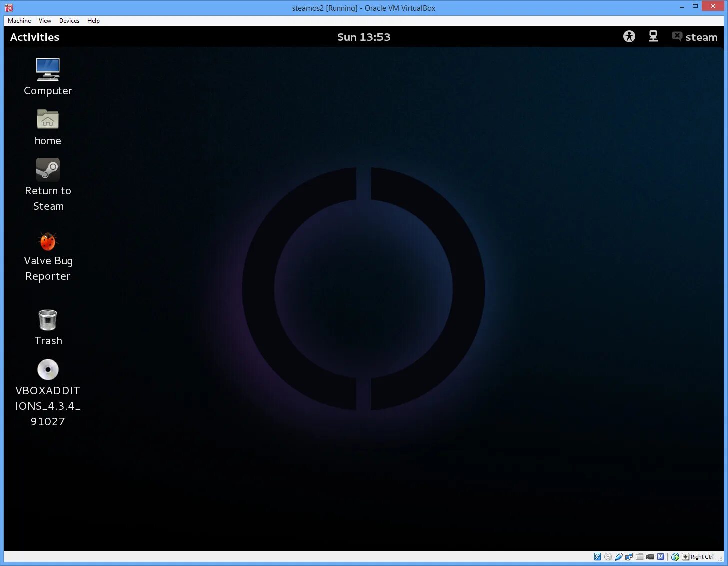Minimize the VirtualBox window
The height and width of the screenshot is (566, 728).
(682, 7)
